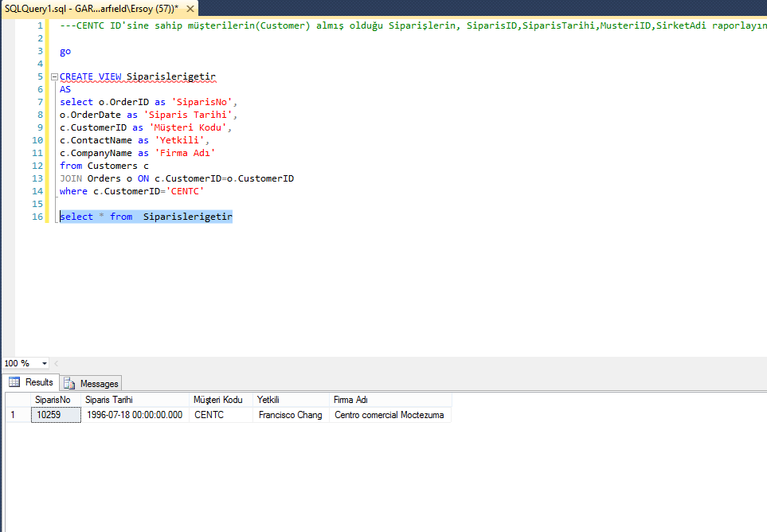Close the SQLQuery1.sql document tab
767x532 pixels.
[190, 9]
